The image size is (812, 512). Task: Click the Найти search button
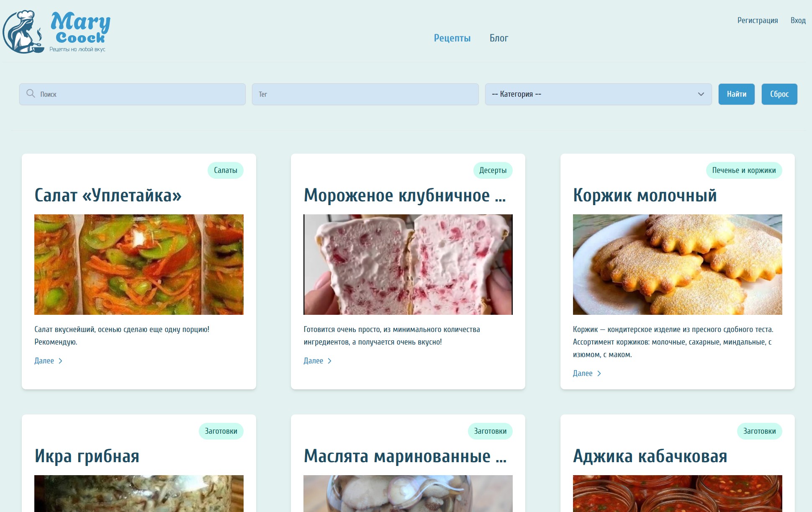pos(737,94)
